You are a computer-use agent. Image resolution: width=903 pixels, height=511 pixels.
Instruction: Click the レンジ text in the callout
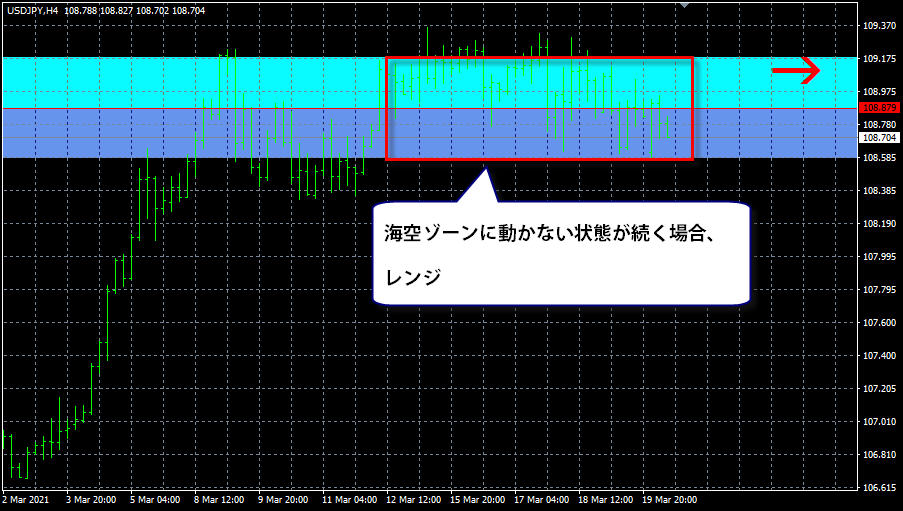pos(413,277)
